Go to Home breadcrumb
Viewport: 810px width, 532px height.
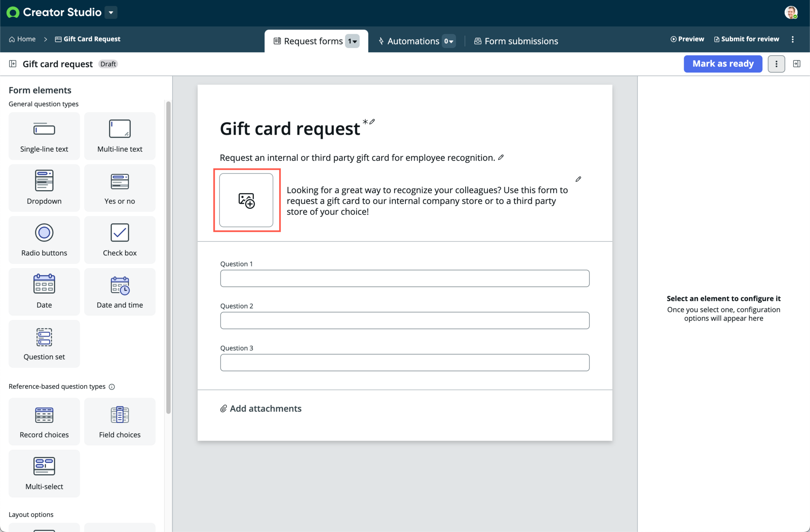[22, 39]
